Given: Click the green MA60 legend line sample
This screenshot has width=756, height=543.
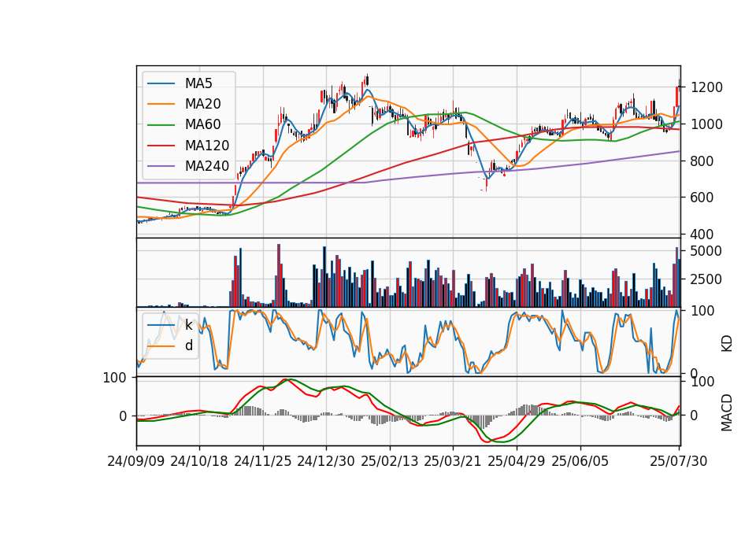Looking at the screenshot, I should pos(161,125).
